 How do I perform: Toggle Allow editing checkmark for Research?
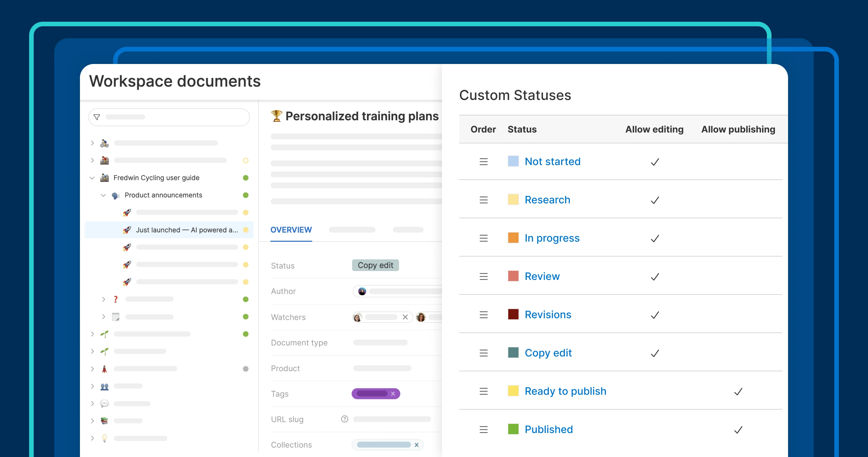[654, 200]
